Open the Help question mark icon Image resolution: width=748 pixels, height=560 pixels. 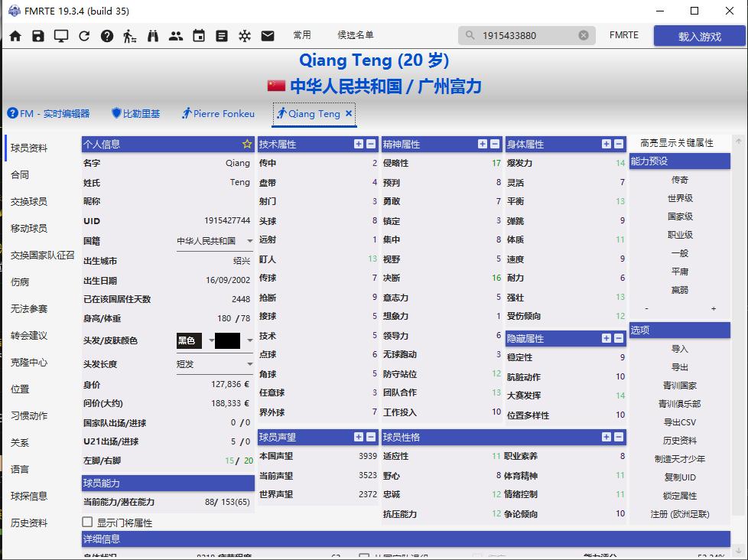(107, 34)
